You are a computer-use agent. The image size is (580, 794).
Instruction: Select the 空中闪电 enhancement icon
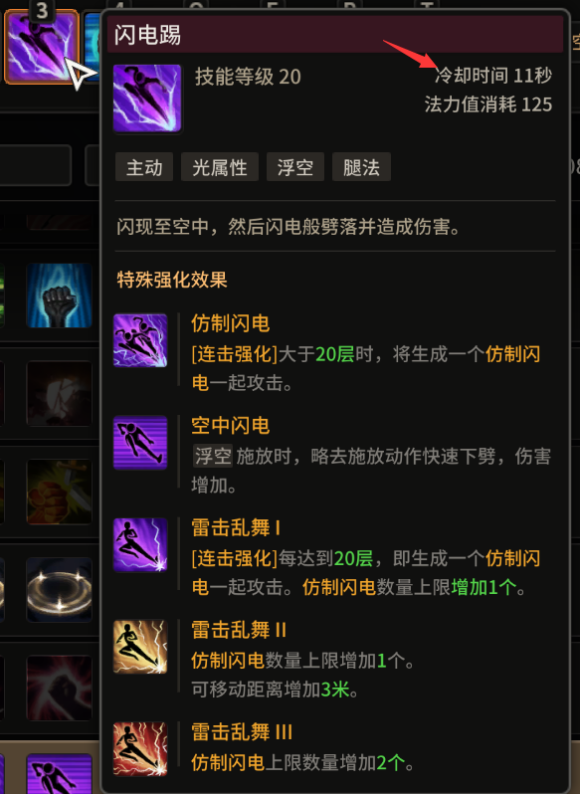[x=140, y=443]
